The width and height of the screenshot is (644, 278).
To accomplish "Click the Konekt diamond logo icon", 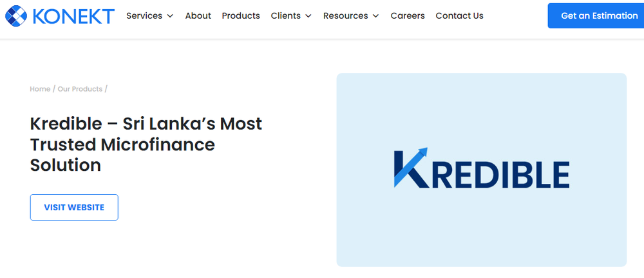I will [x=16, y=16].
